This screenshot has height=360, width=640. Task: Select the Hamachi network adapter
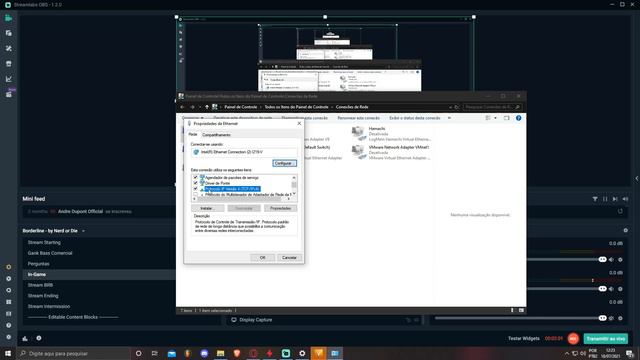(x=391, y=134)
